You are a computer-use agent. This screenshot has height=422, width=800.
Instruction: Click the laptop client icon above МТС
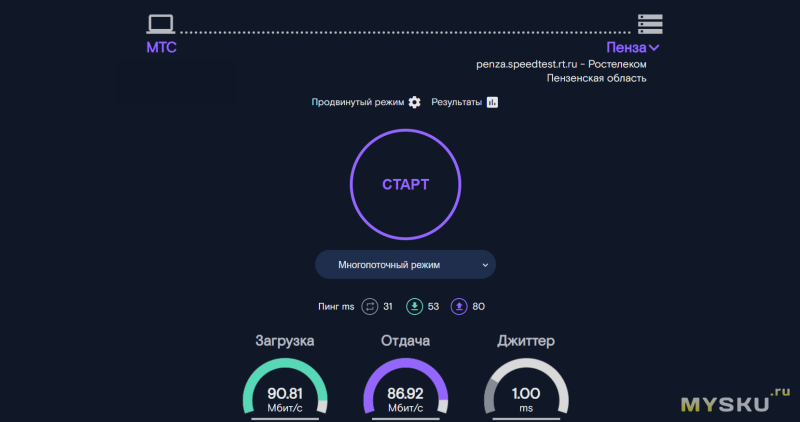(x=161, y=24)
